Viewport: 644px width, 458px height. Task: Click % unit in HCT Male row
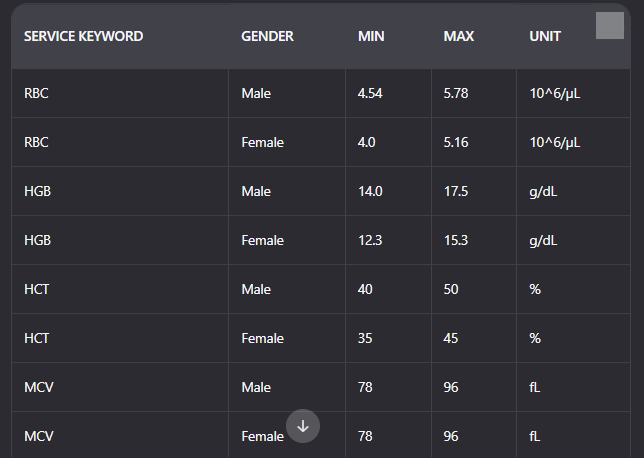[x=535, y=289]
